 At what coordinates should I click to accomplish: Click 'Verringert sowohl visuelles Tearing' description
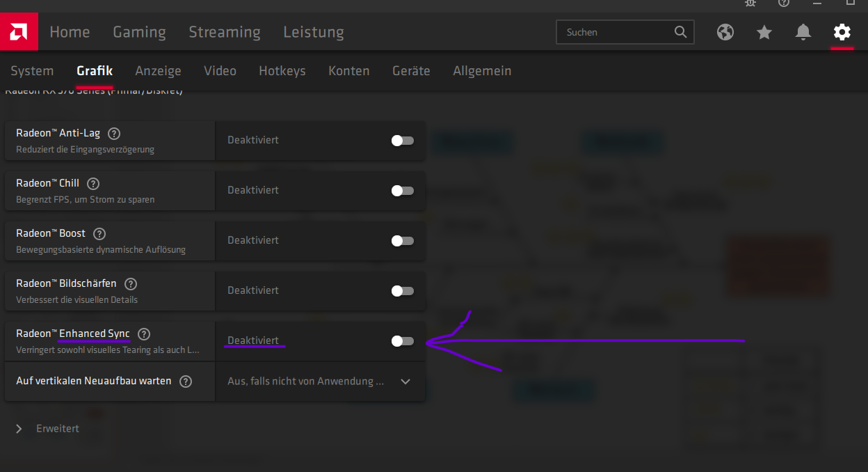coord(108,350)
